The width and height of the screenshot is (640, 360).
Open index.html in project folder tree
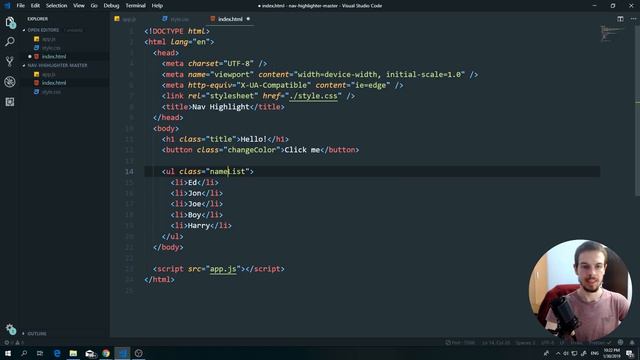tap(54, 83)
